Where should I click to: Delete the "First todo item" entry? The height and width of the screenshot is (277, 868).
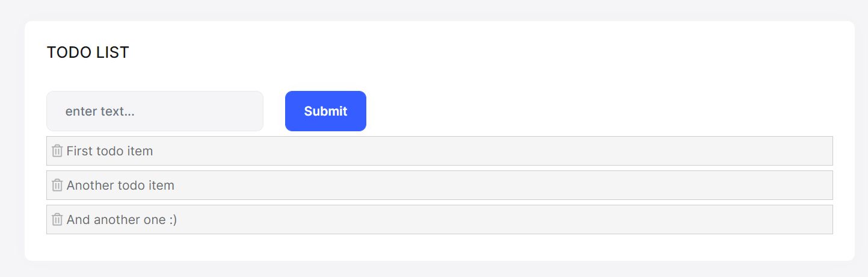pos(57,151)
